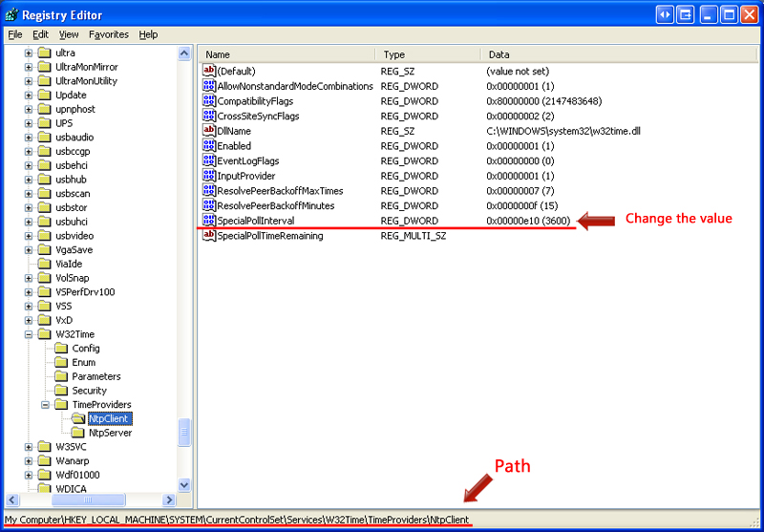Open the Help menu
Screen dimensions: 764x532
pyautogui.click(x=148, y=34)
